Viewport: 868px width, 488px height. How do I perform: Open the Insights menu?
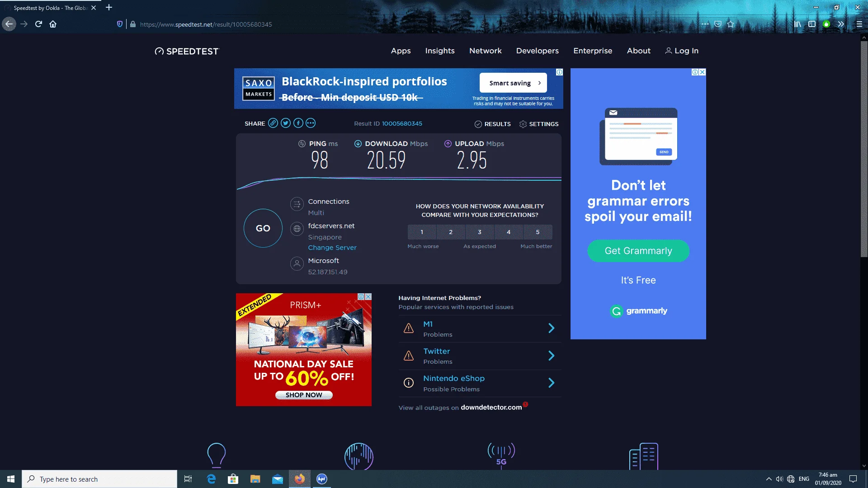[x=440, y=51]
